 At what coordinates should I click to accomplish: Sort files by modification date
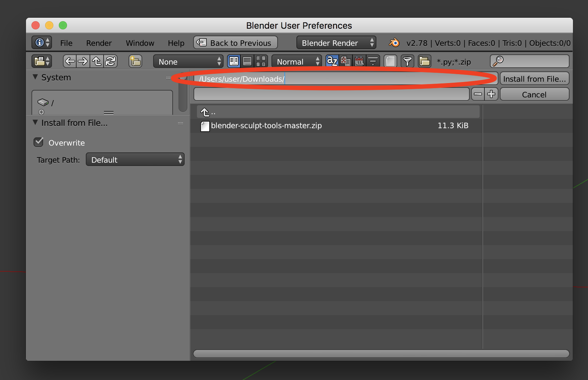[x=359, y=61]
